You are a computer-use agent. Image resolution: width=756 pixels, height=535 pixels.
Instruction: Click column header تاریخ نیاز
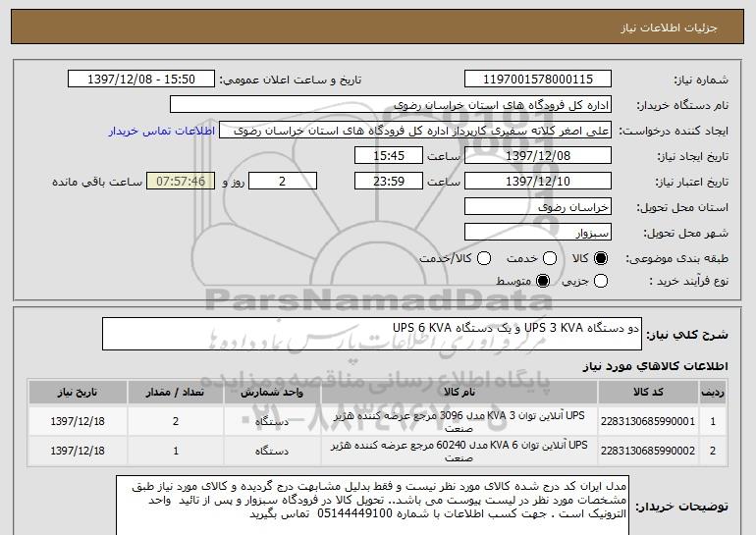[78, 393]
